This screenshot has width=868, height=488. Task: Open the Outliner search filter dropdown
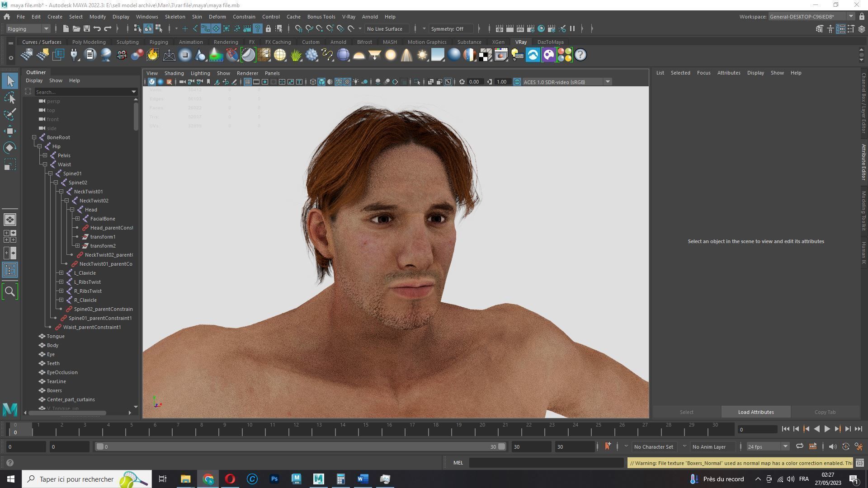click(x=134, y=92)
